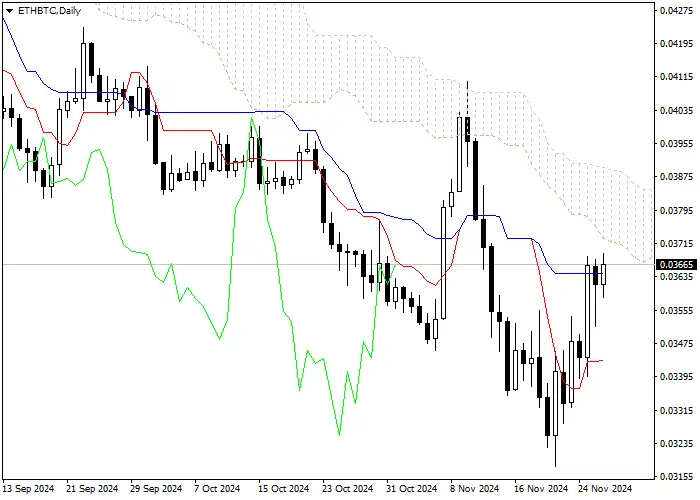The width and height of the screenshot is (700, 500).
Task: Click the 0.03235 price axis label
Action: click(677, 443)
